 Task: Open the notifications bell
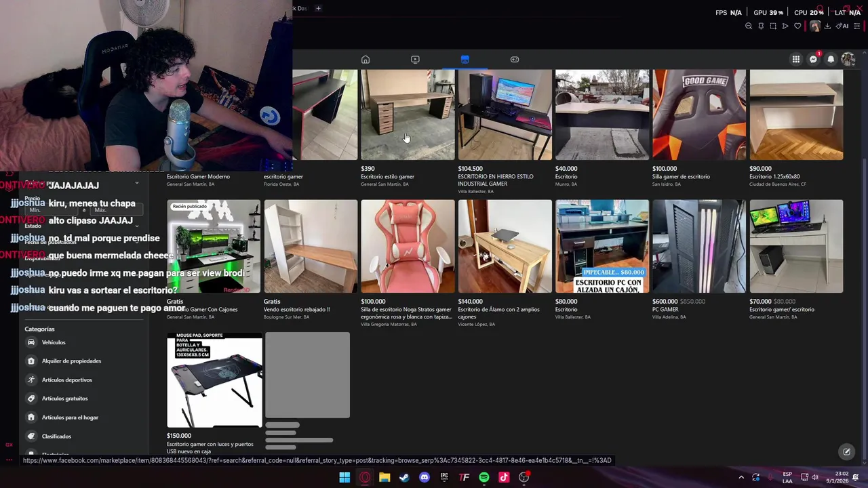pos(831,60)
